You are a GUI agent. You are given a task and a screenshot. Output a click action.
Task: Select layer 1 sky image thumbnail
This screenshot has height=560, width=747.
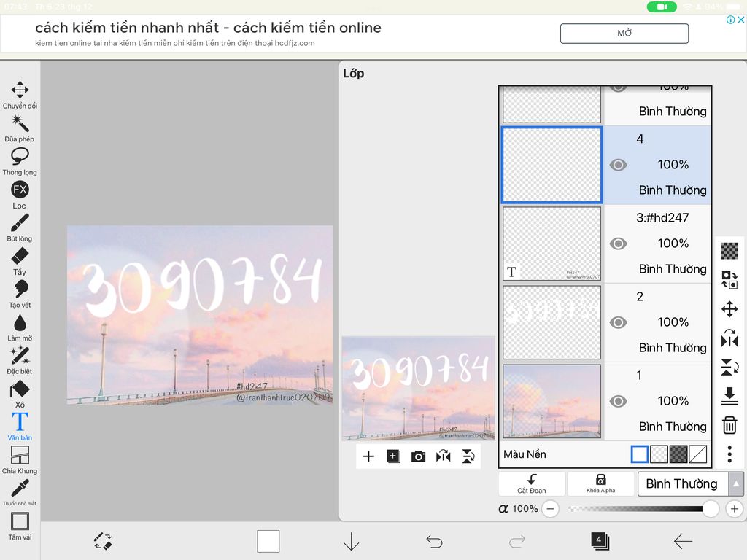point(551,402)
